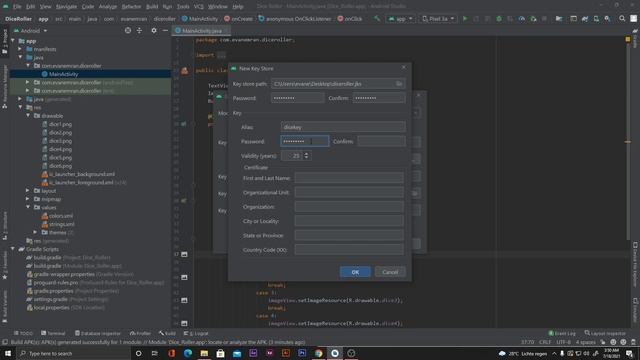Click the Select Opened File target icon
The width and height of the screenshot is (640, 360).
click(128, 31)
